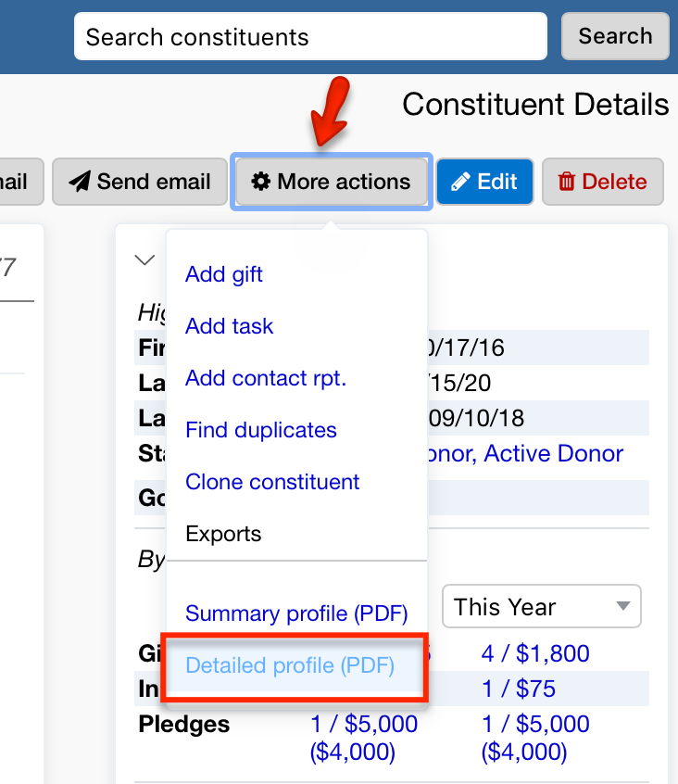
Task: Select Add contact rpt. menu entry
Action: tap(266, 378)
